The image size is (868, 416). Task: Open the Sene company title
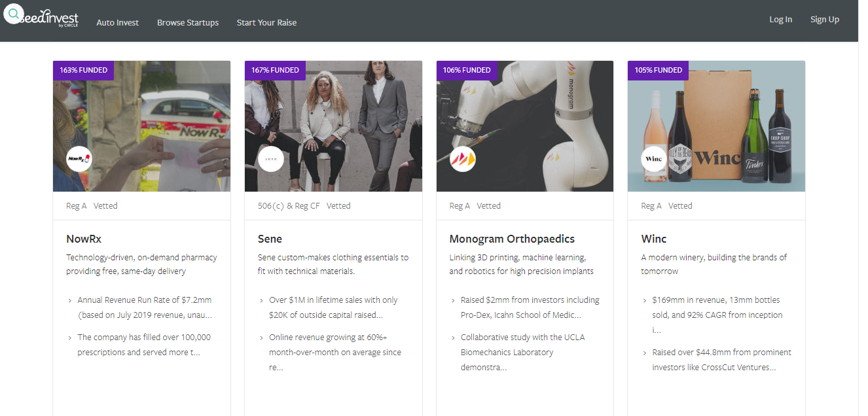[x=270, y=239]
